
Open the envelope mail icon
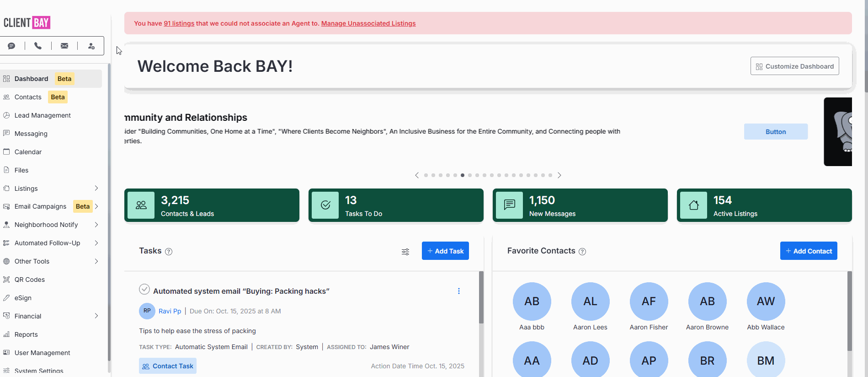coord(64,46)
